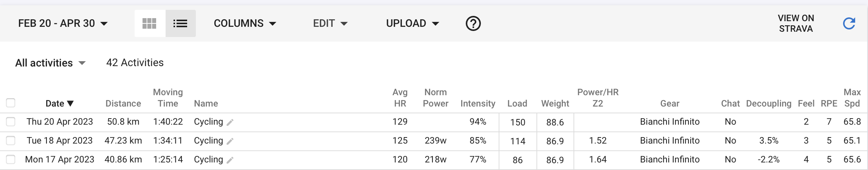Open the help question mark icon
This screenshot has width=868, height=170.
[x=473, y=23]
